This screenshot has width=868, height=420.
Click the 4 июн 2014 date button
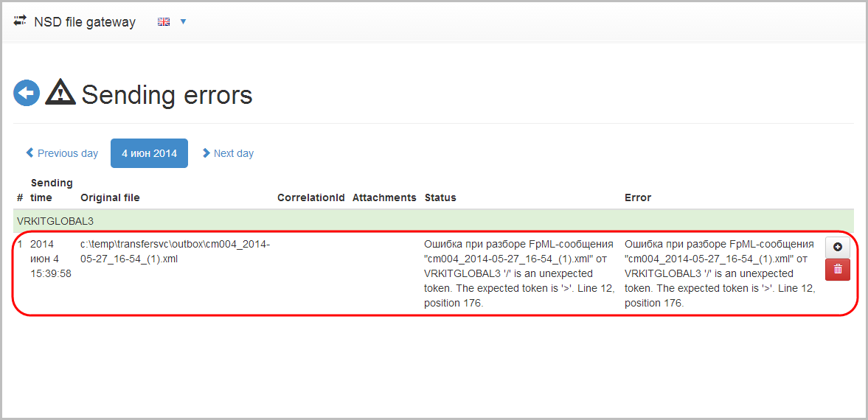[150, 153]
